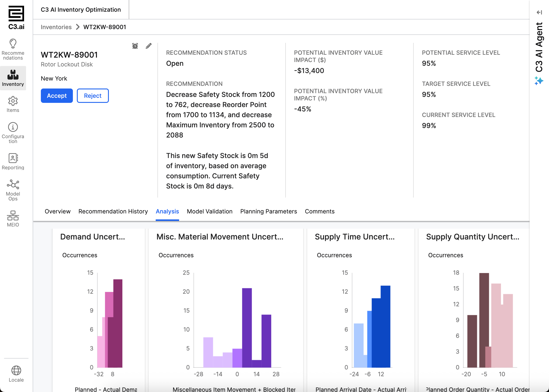Click the Accept button
This screenshot has width=549, height=392.
coord(57,96)
